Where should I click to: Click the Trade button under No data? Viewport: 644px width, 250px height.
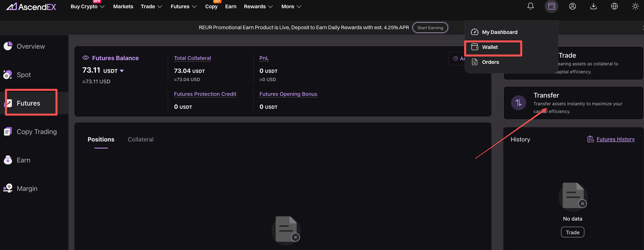pos(572,232)
